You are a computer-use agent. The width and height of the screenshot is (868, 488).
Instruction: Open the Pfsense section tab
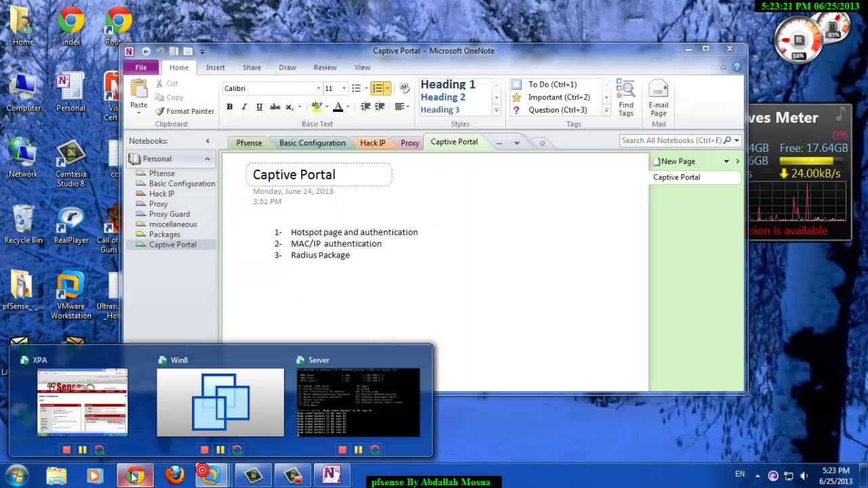point(249,143)
